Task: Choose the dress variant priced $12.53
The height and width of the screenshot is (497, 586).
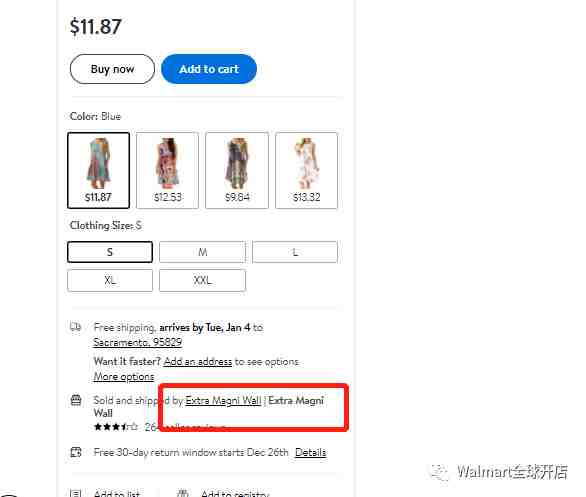Action: [x=167, y=170]
